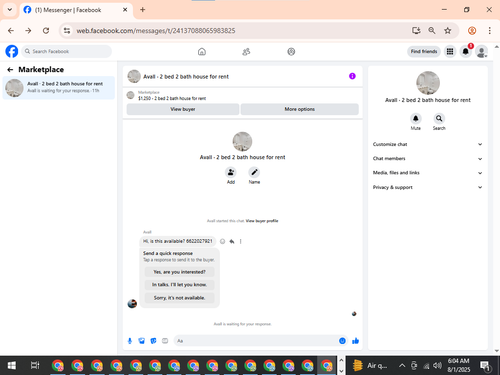Image resolution: width=500 pixels, height=375 pixels.
Task: Search in conversation with the magnifier icon
Action: coord(439,118)
